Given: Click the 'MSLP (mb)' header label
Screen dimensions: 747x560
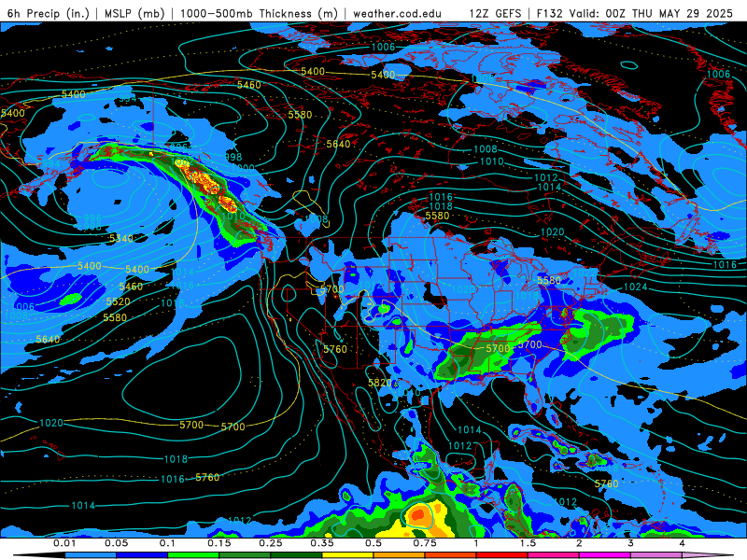Looking at the screenshot, I should click(x=134, y=13).
